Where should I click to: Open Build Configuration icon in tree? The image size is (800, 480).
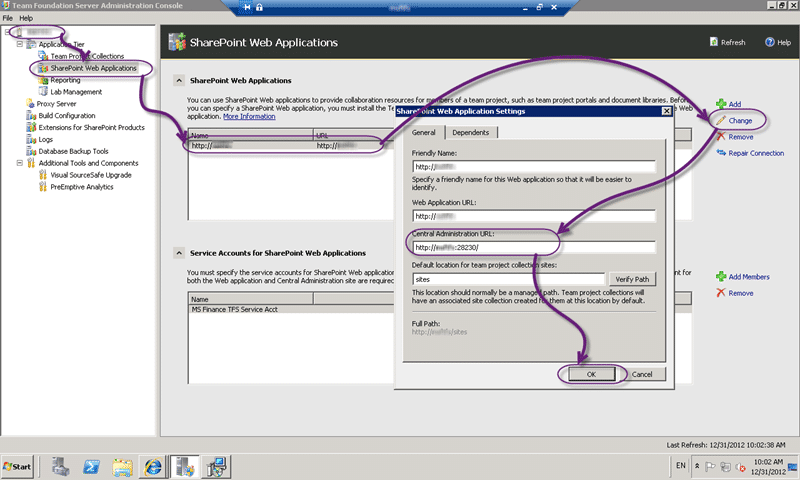pyautogui.click(x=31, y=115)
